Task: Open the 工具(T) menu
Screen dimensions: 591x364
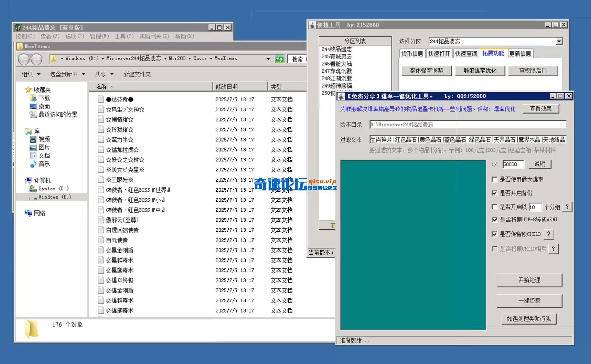Action: coord(123,36)
